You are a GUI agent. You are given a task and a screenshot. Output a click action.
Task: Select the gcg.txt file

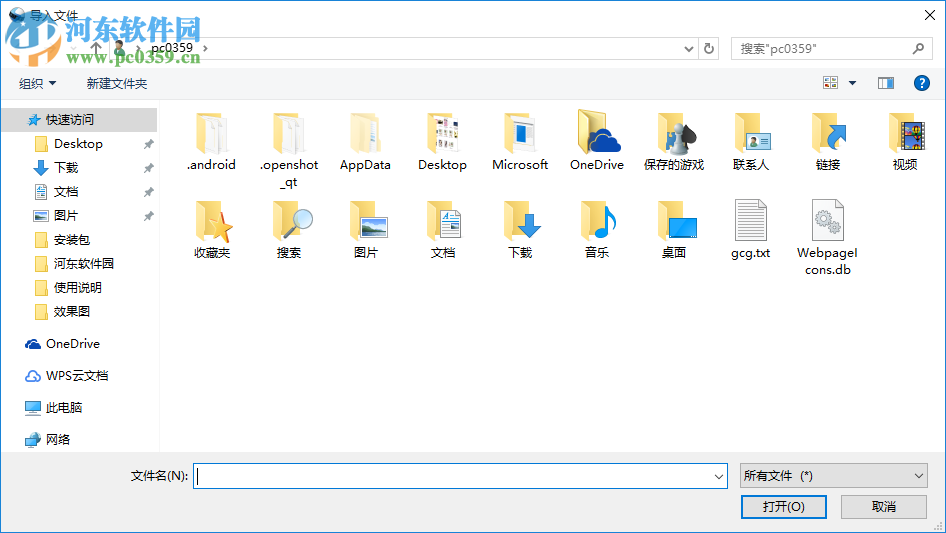point(751,230)
